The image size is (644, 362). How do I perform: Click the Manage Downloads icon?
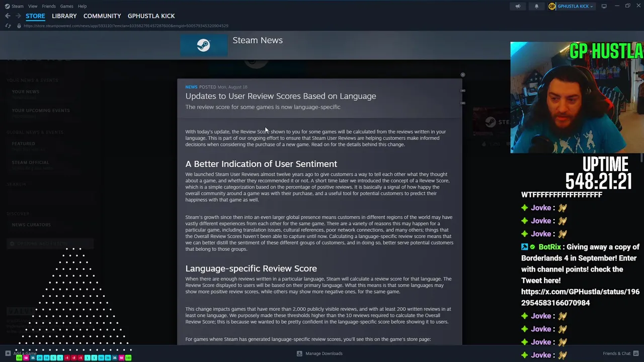coord(299,353)
